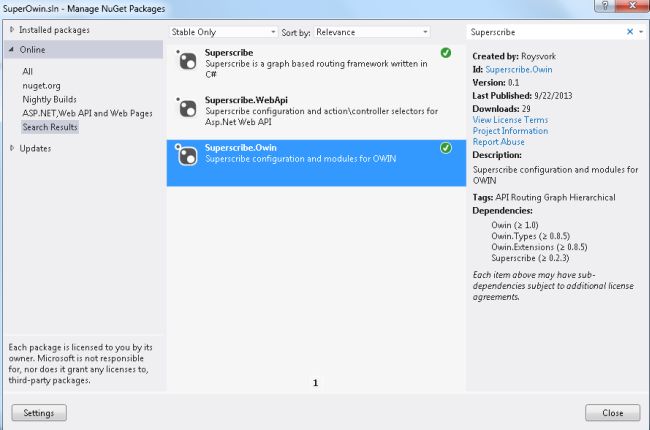Image resolution: width=650 pixels, height=430 pixels.
Task: Click the Superscribe package icon
Action: point(187,61)
